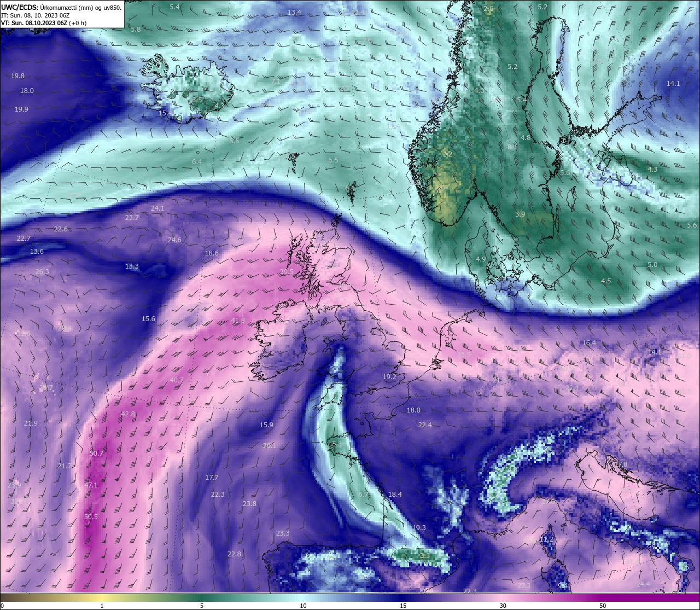
Task: Click the map value 26.3
Action: point(42,272)
